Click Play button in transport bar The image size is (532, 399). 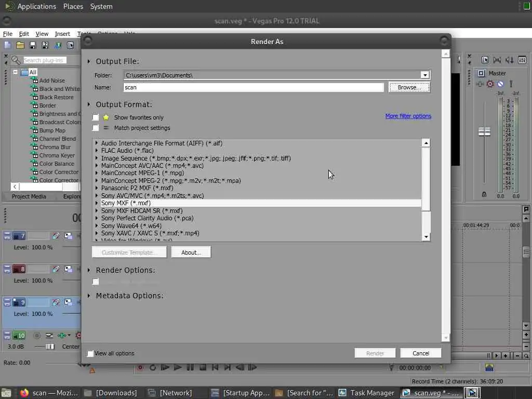(177, 367)
